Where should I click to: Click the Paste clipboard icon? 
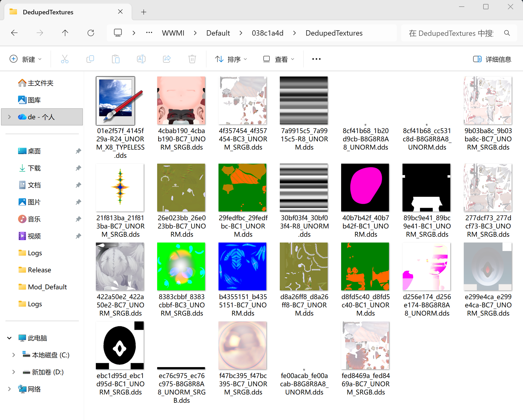115,59
